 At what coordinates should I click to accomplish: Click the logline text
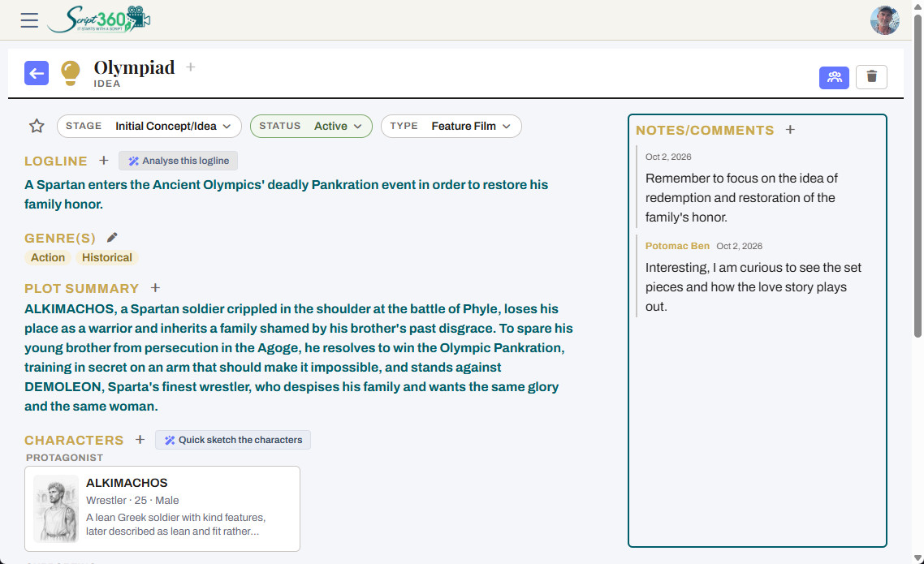(287, 194)
